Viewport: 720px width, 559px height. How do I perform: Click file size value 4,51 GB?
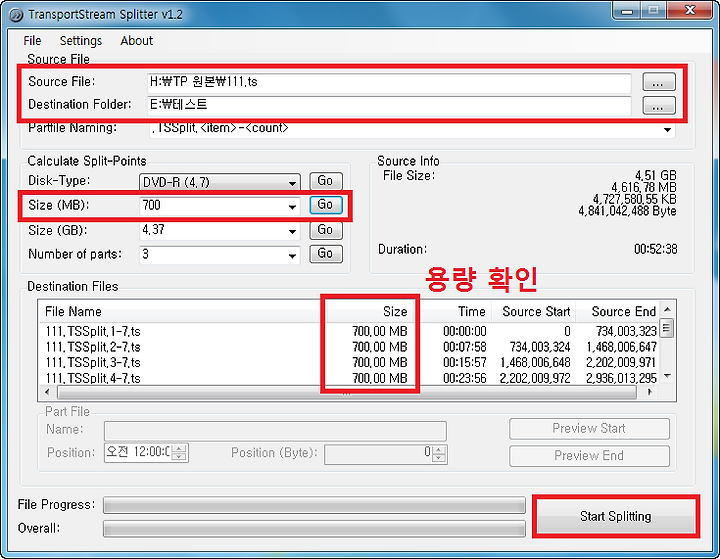pyautogui.click(x=655, y=175)
